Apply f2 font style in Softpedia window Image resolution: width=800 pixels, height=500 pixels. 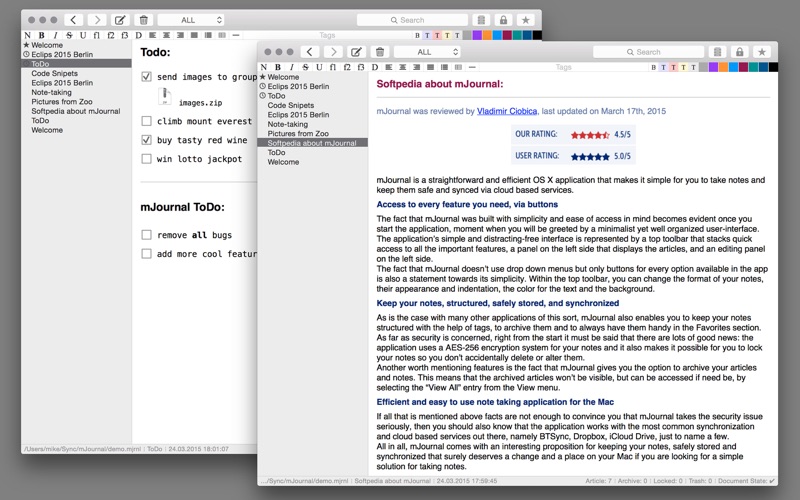pos(347,67)
